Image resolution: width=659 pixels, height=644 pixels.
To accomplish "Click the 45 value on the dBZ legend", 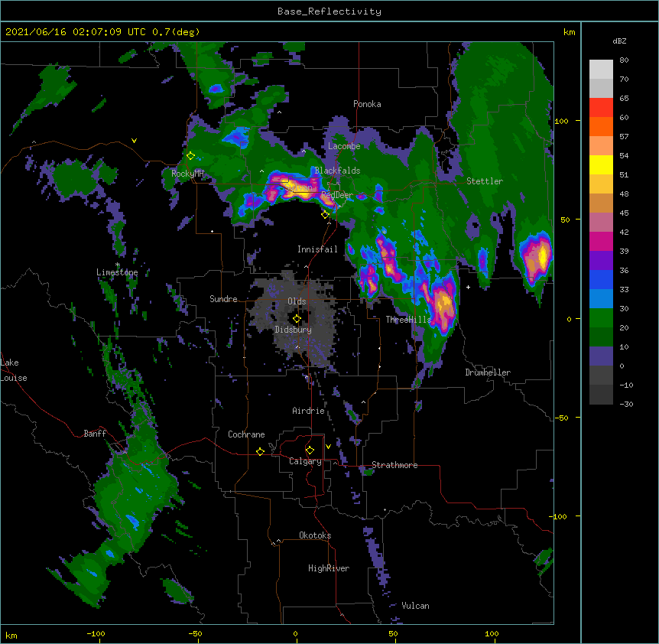I will coord(624,213).
